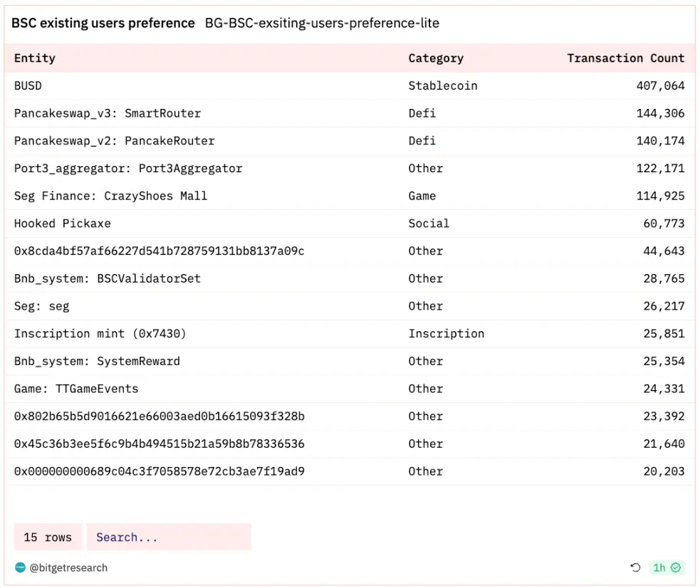Screen dimensions: 700x588
Task: Click the refresh query icon
Action: (636, 567)
